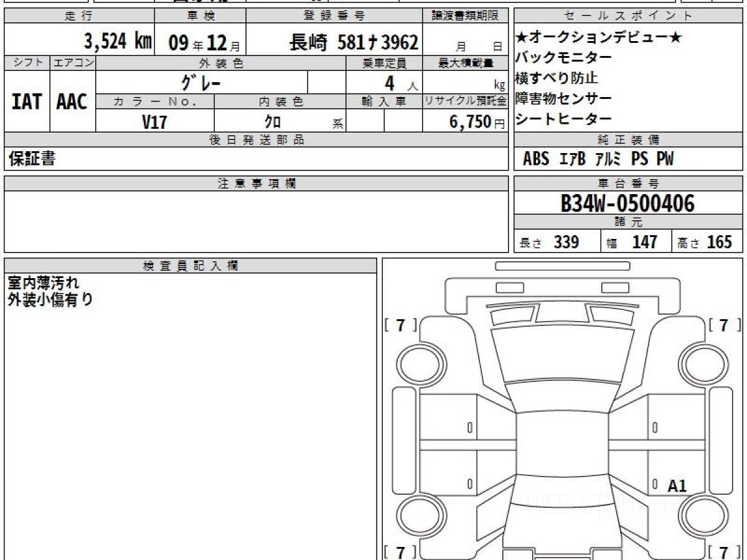The height and width of the screenshot is (560, 747).
Task: Select the inspection date 09年12月
Action: point(204,43)
